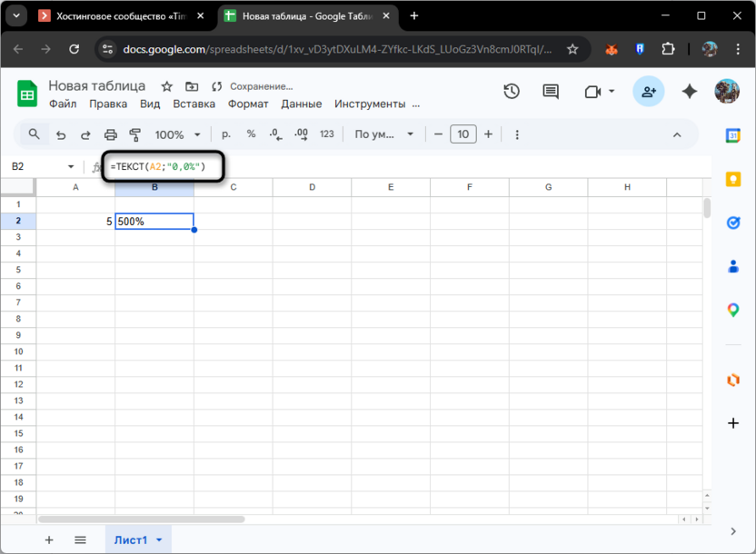Open the share access button
The image size is (756, 554).
(649, 91)
